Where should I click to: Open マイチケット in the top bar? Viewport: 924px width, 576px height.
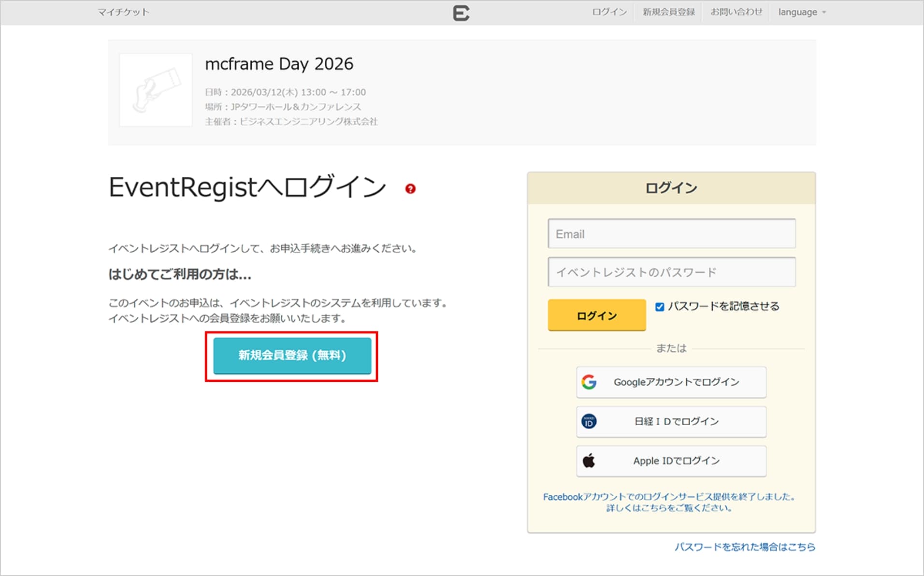(123, 13)
